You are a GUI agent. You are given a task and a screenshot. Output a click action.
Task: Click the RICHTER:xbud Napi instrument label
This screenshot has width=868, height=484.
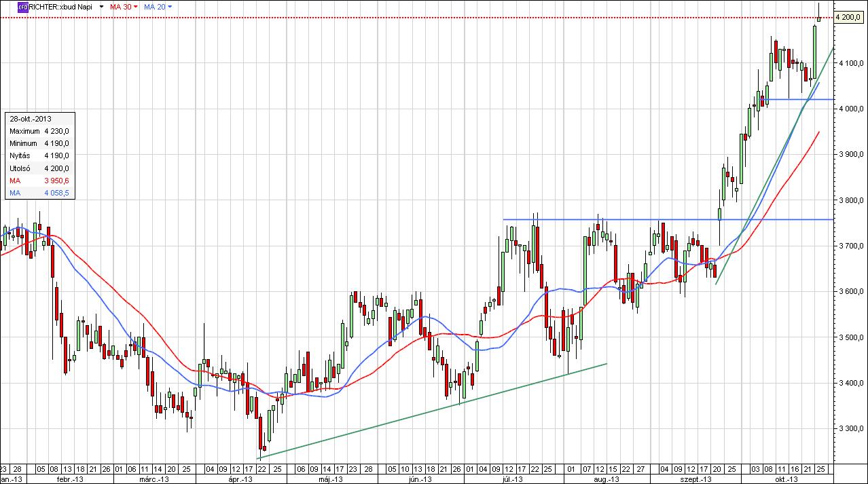pos(60,6)
